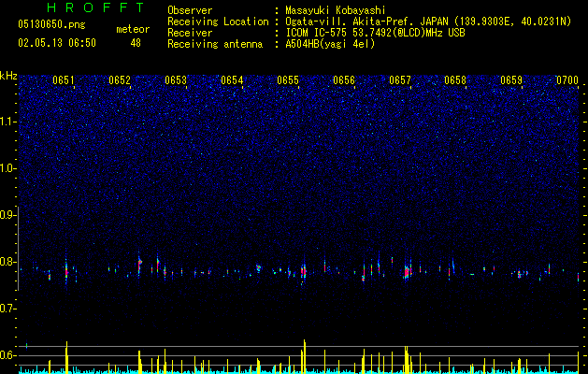Click the 0700 time marker
The height and width of the screenshot is (374, 588).
click(x=567, y=80)
